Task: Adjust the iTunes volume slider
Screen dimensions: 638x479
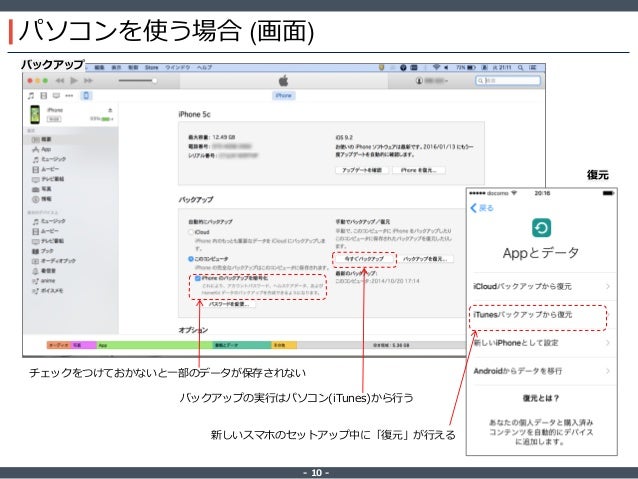Action: 138,81
